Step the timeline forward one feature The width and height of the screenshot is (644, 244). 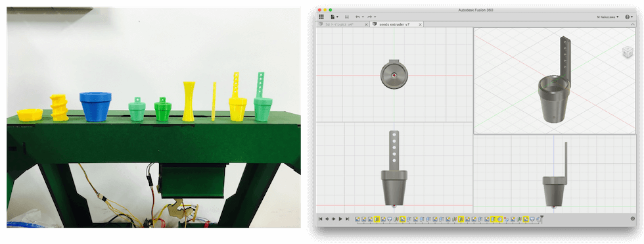click(334, 219)
